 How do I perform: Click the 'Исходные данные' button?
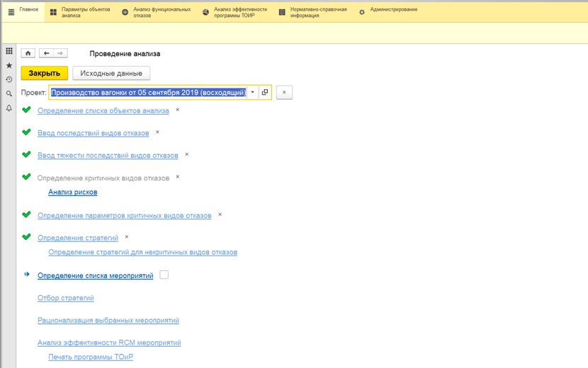(x=111, y=73)
